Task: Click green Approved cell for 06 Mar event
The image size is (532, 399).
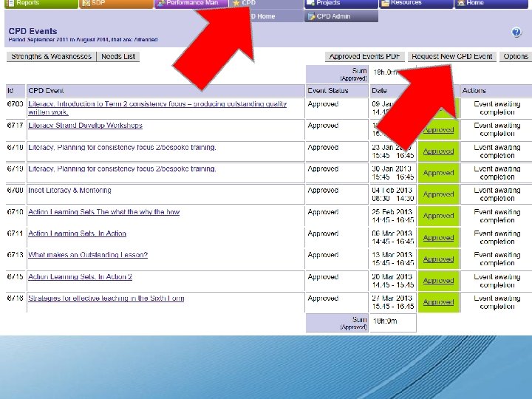Action: coord(439,237)
